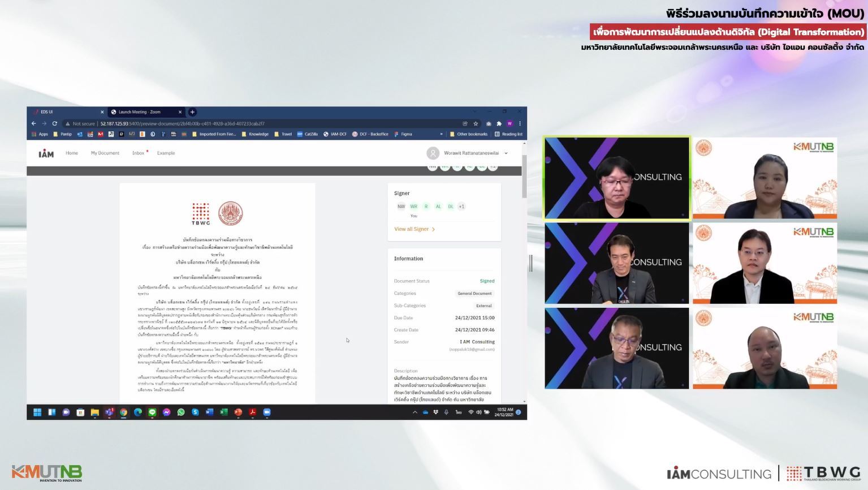
Task: Open the Knowledge bookmarks folder
Action: (x=256, y=134)
